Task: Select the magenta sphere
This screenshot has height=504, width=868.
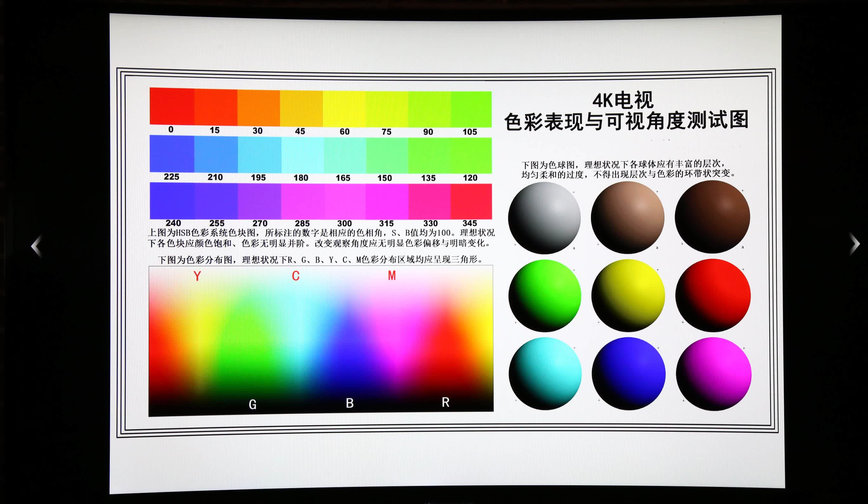Action: 714,374
